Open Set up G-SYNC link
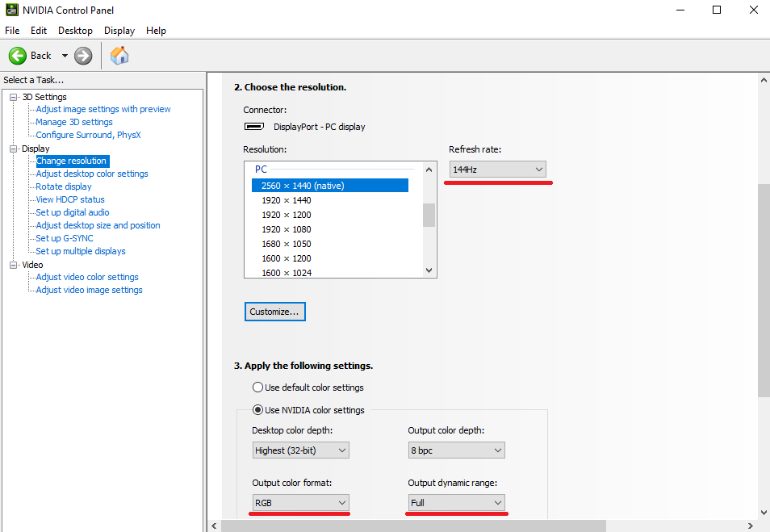 point(65,238)
